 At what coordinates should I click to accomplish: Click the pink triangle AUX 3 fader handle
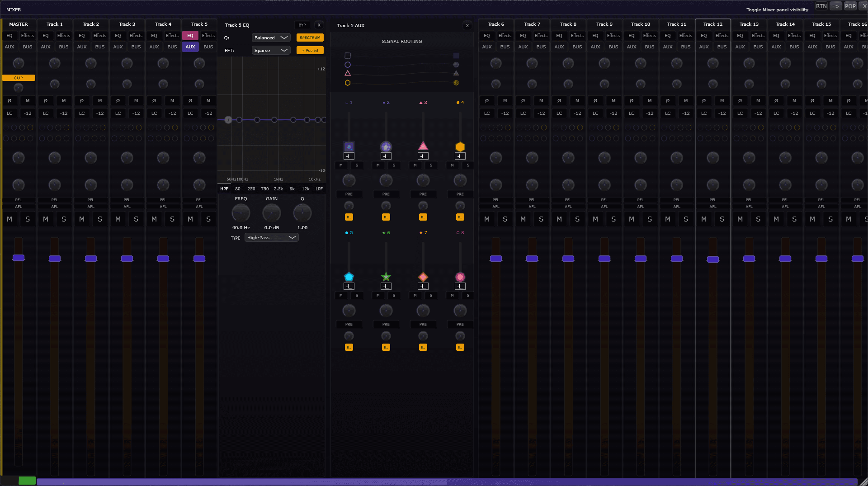pos(423,146)
